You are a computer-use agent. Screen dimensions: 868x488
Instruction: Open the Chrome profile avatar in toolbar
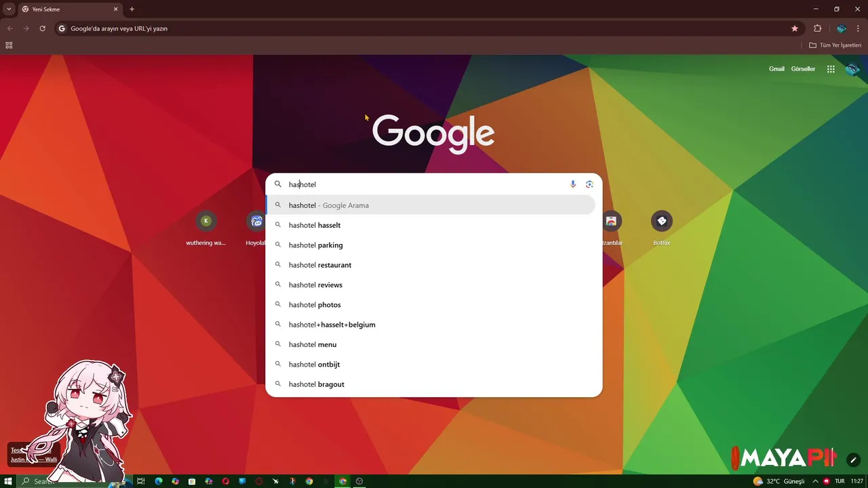[842, 28]
